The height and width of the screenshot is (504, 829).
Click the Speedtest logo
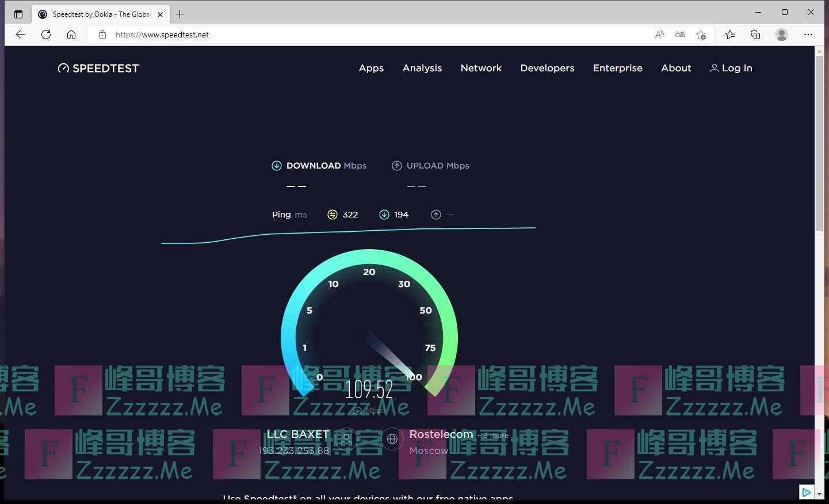tap(98, 68)
